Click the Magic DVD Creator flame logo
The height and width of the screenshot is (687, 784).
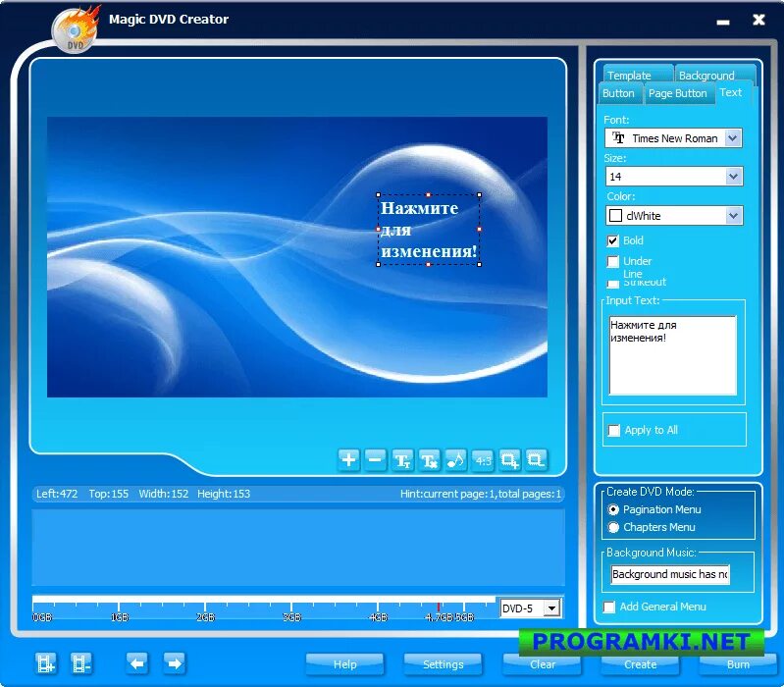(76, 30)
